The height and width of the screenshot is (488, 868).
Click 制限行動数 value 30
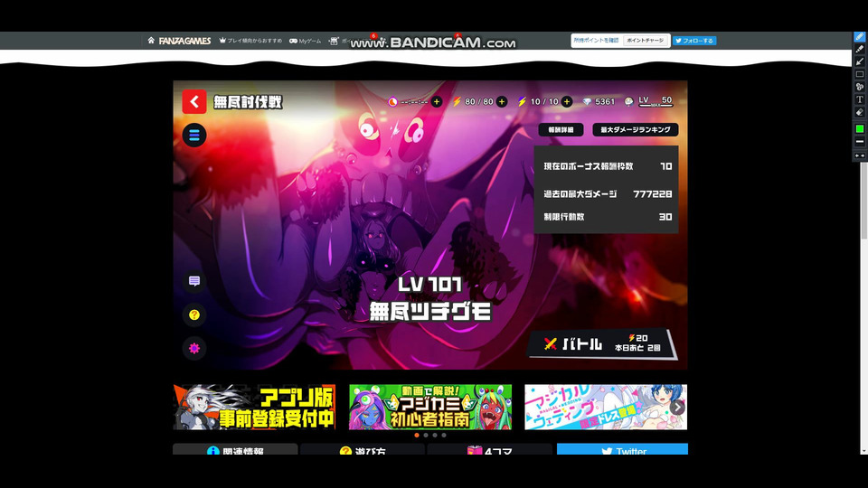665,217
